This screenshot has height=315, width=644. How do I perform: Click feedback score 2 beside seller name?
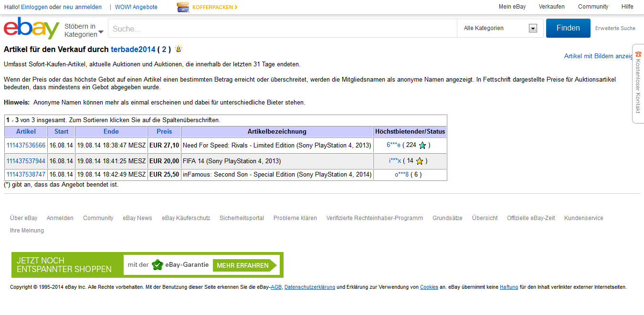[x=164, y=49]
